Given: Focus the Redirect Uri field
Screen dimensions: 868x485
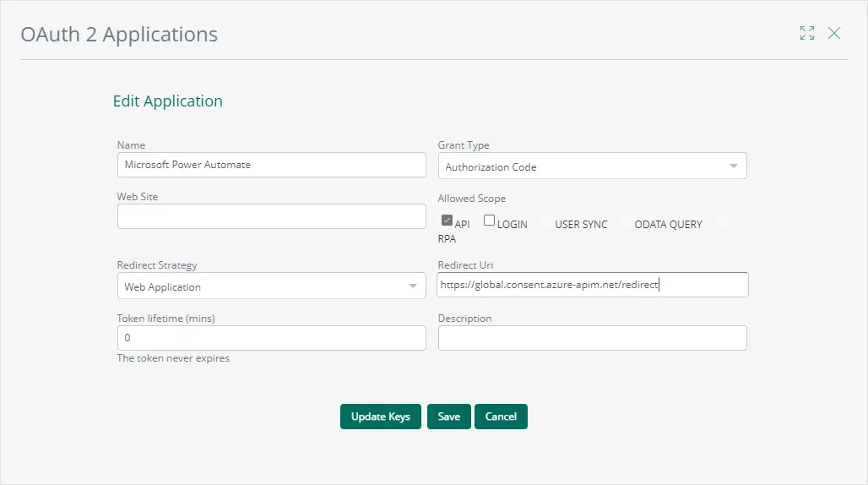Looking at the screenshot, I should [593, 285].
